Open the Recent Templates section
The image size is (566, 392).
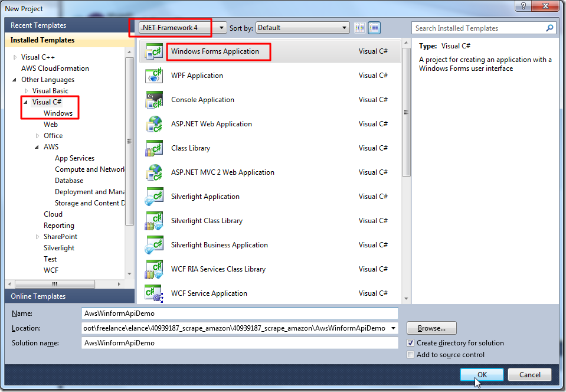[x=69, y=25]
